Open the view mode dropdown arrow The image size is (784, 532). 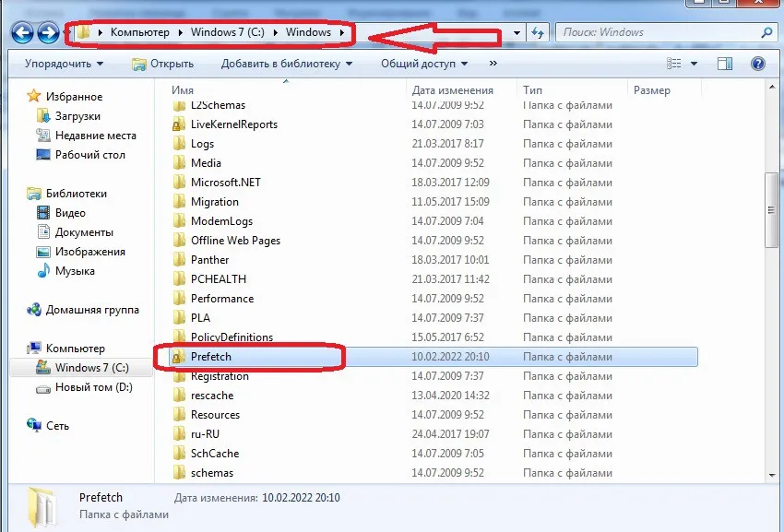[x=694, y=64]
